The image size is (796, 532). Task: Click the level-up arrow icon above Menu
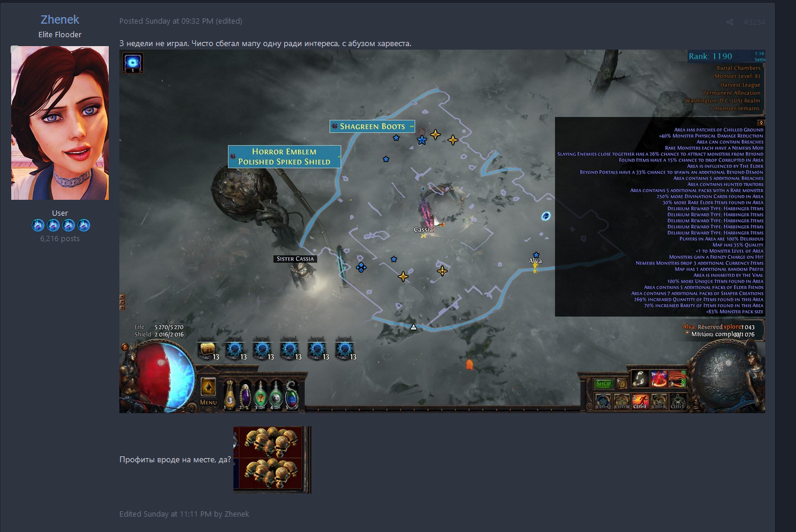coord(209,387)
